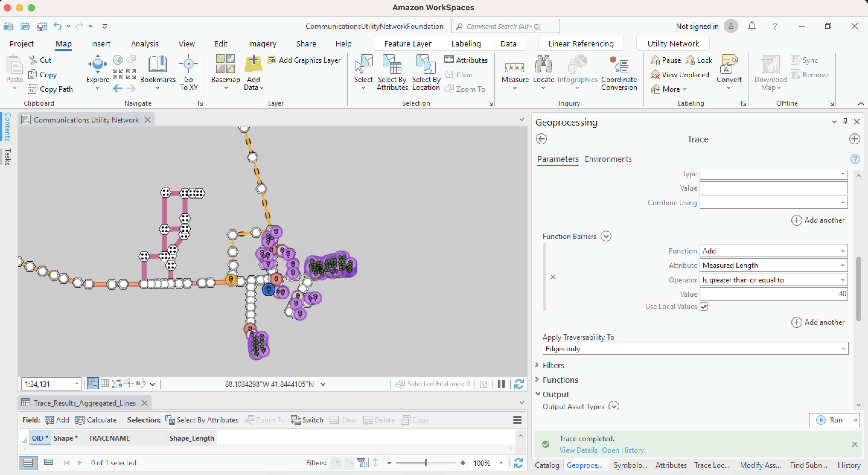868x475 pixels.
Task: Open Geoprocessing tool help
Action: pyautogui.click(x=855, y=159)
